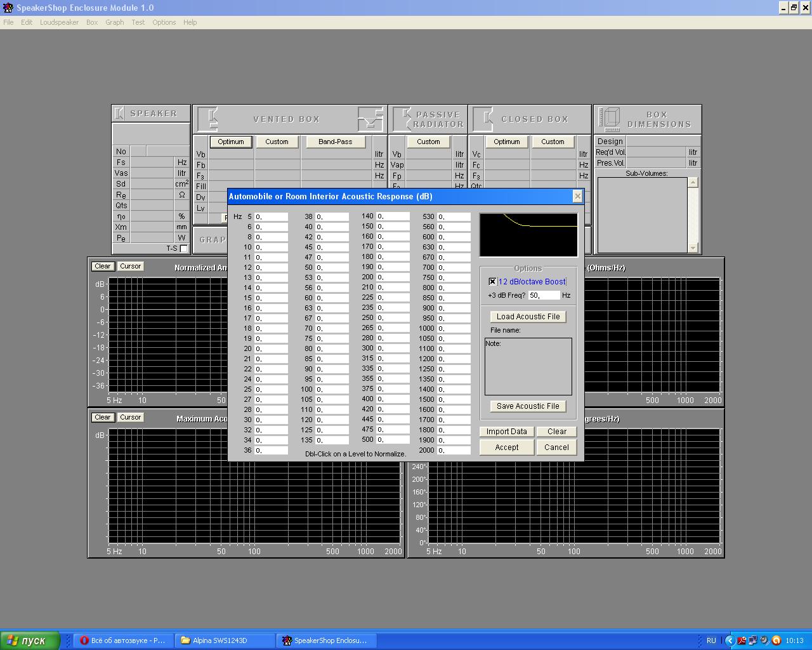This screenshot has height=650, width=812.
Task: Close the Acoustic Response dialog
Action: (577, 196)
